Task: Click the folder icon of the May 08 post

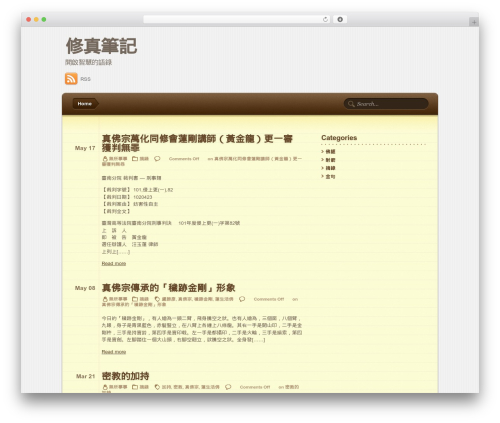Action: [135, 299]
